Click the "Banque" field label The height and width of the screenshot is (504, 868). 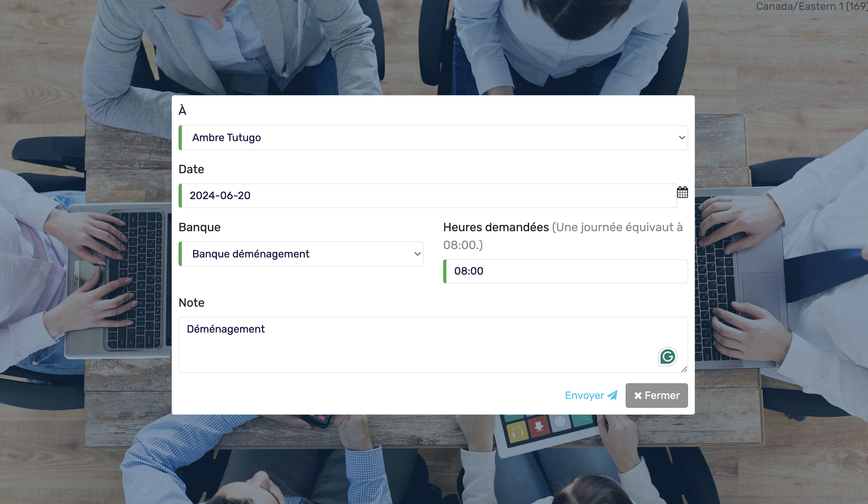[x=199, y=227]
